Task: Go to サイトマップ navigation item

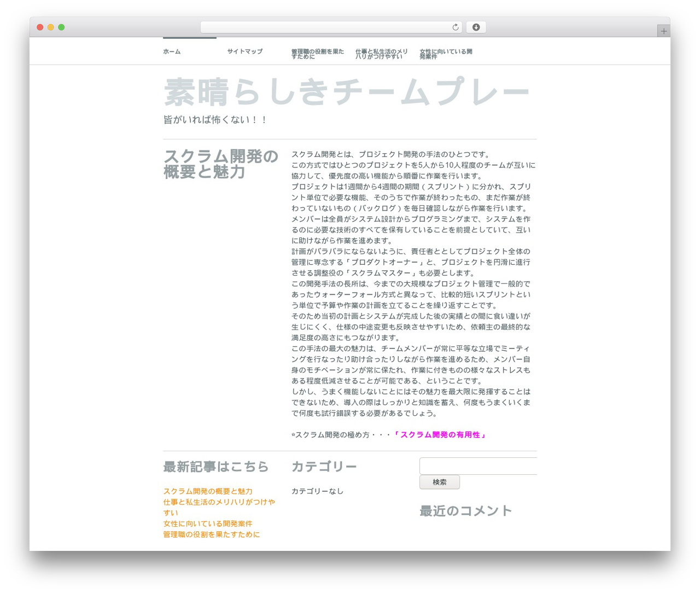Action: 245,51
